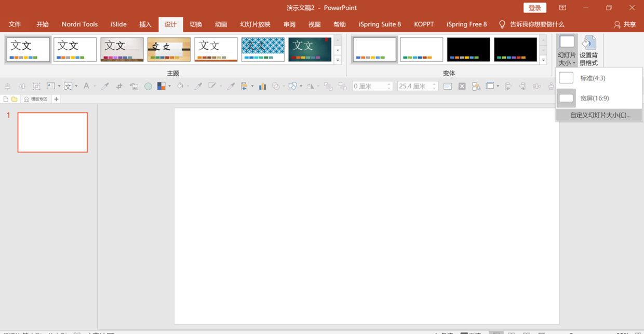Click the slide frame icon in quick toolbar
Image resolution: width=644 pixels, height=334 pixels.
pos(490,86)
